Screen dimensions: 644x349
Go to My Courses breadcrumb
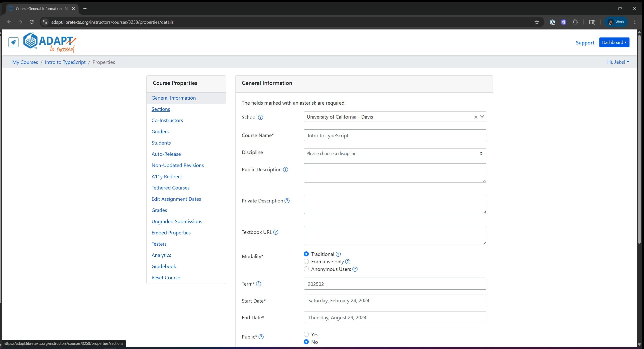pyautogui.click(x=25, y=62)
